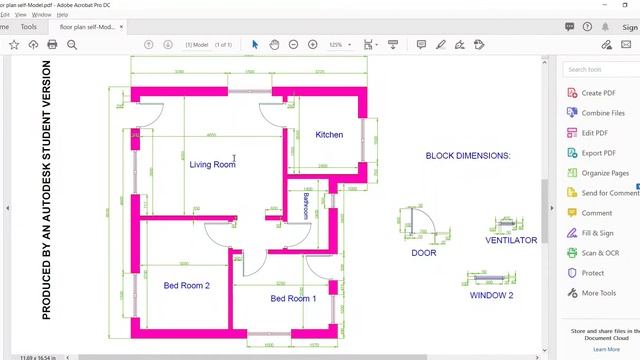Click the scroll up arrow of document
Image resolution: width=640 pixels, height=360 pixels.
pos(544,62)
